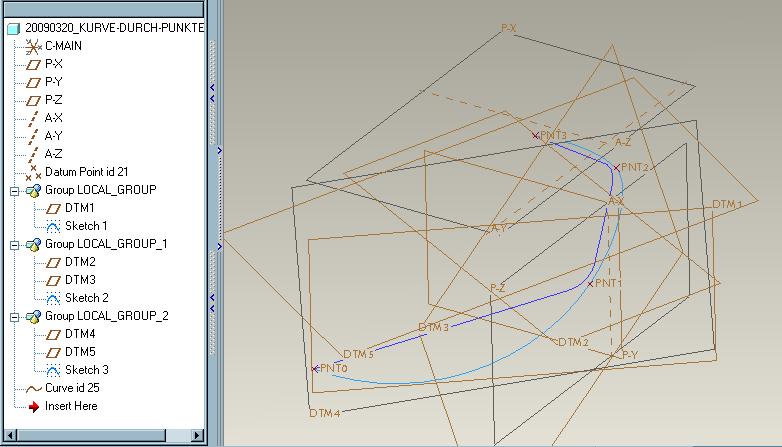782x447 pixels.
Task: Select DTM3 in model tree
Action: tap(80, 279)
